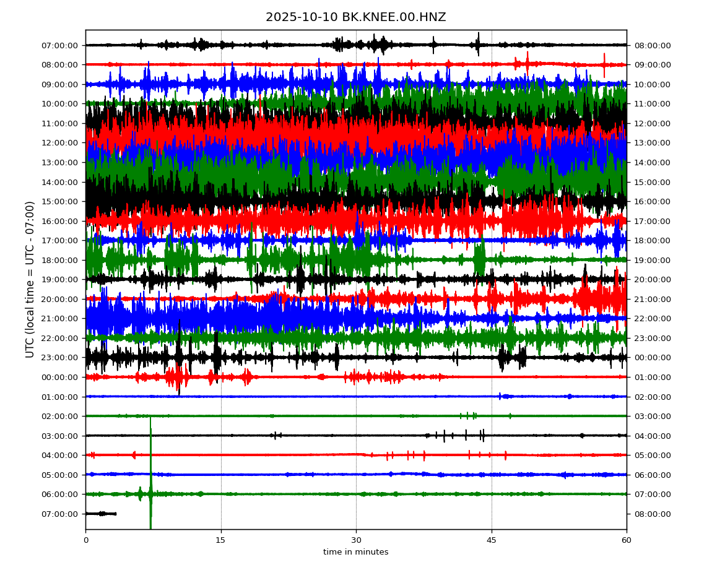
Task: Click the 0 tick label on the x-axis
Action: (85, 540)
